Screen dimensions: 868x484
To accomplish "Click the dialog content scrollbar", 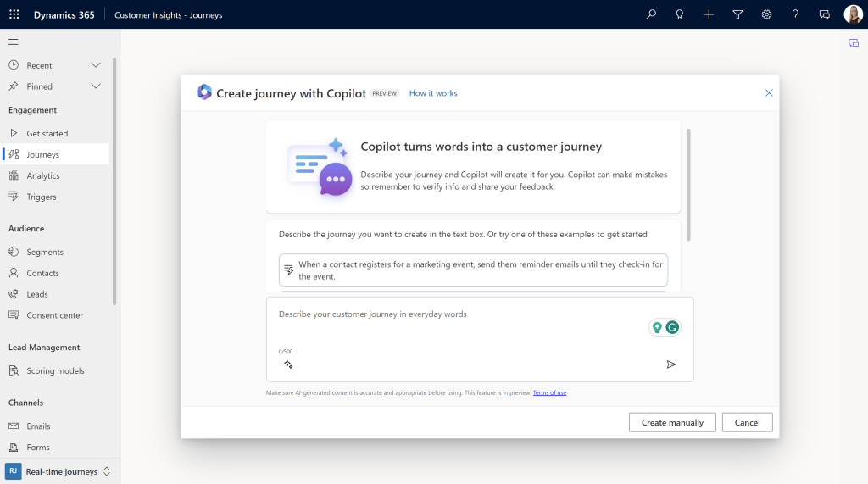I will [x=688, y=185].
